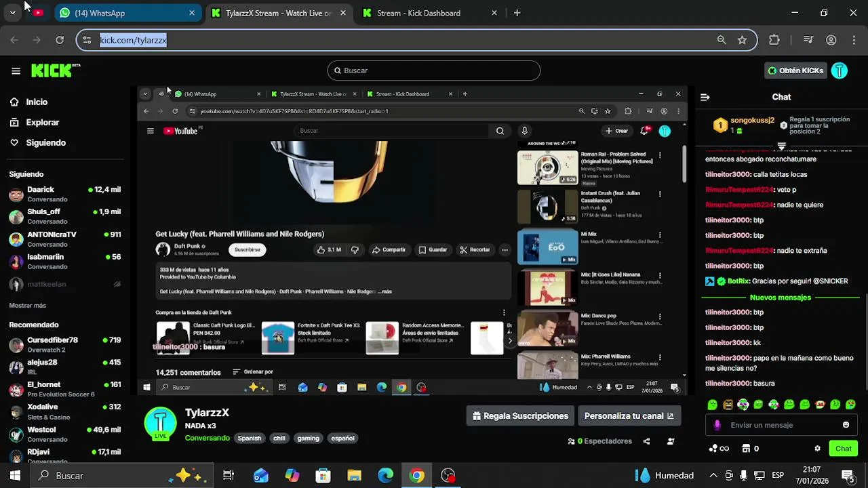Open channel points infinity icon
The width and height of the screenshot is (868, 488).
tap(719, 449)
